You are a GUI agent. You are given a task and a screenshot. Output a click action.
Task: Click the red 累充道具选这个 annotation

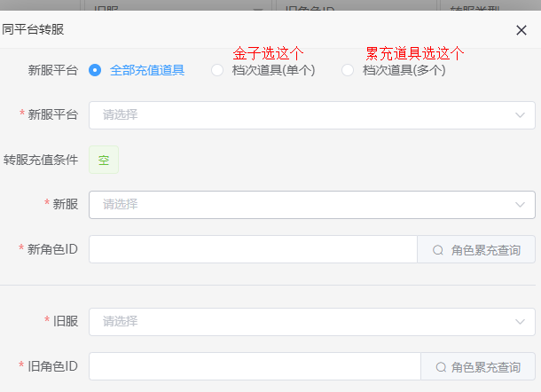coord(415,53)
